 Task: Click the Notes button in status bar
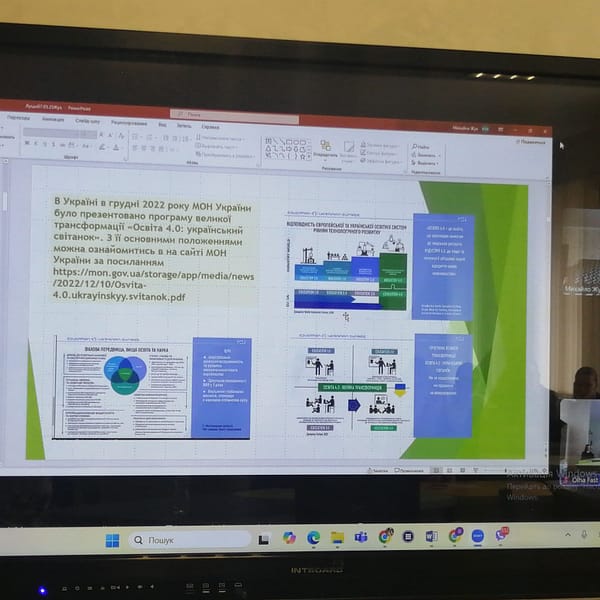point(377,470)
